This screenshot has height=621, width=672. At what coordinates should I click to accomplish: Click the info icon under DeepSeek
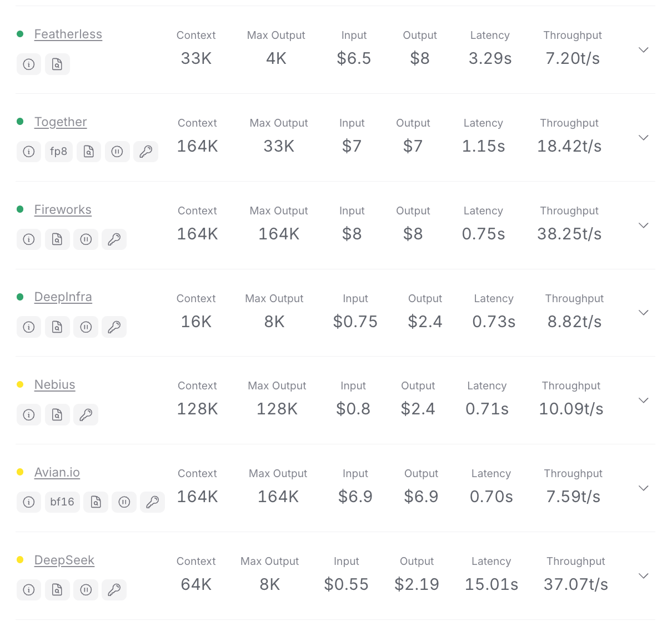click(x=29, y=590)
